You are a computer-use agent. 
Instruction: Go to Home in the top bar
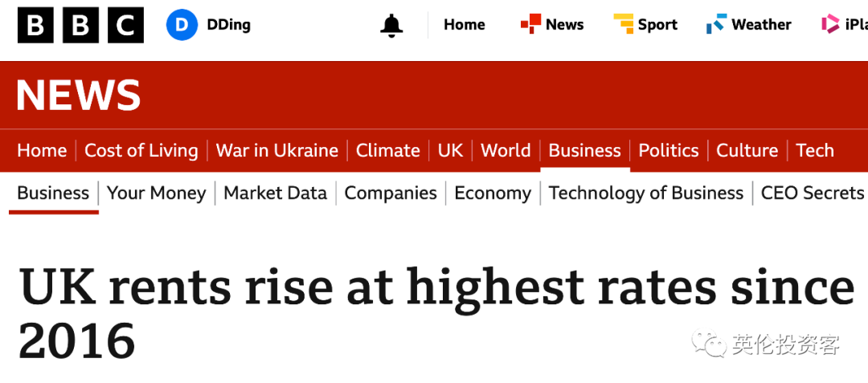click(x=465, y=24)
